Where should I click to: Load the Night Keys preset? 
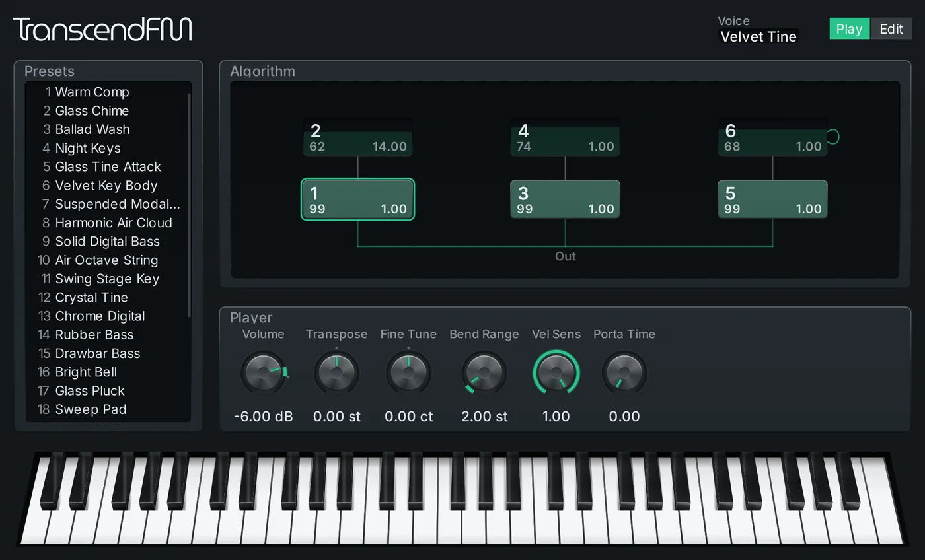click(108, 148)
